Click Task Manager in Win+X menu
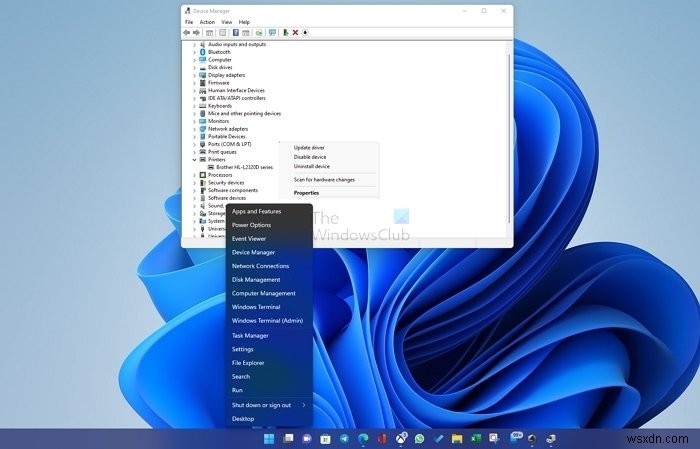The width and height of the screenshot is (700, 449). [x=250, y=335]
